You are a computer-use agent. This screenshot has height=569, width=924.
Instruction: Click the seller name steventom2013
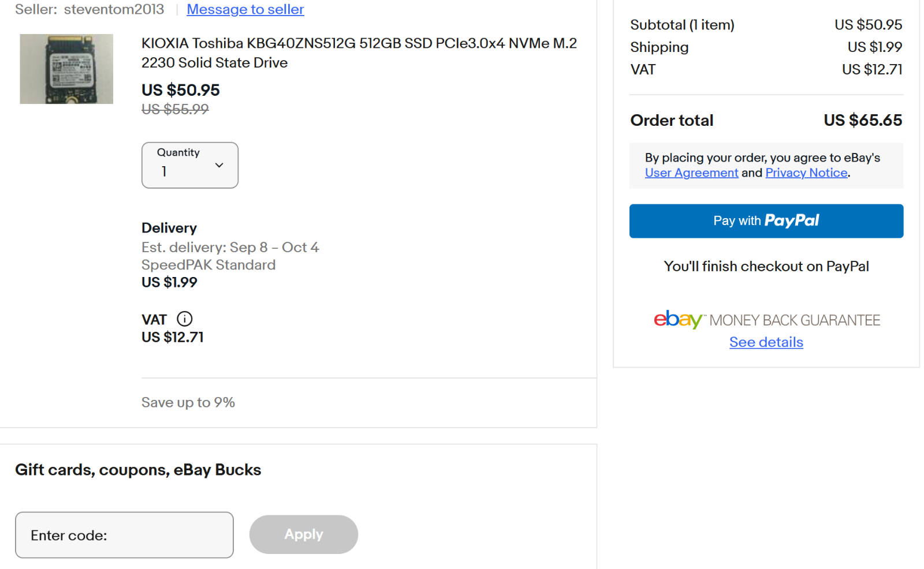(114, 9)
